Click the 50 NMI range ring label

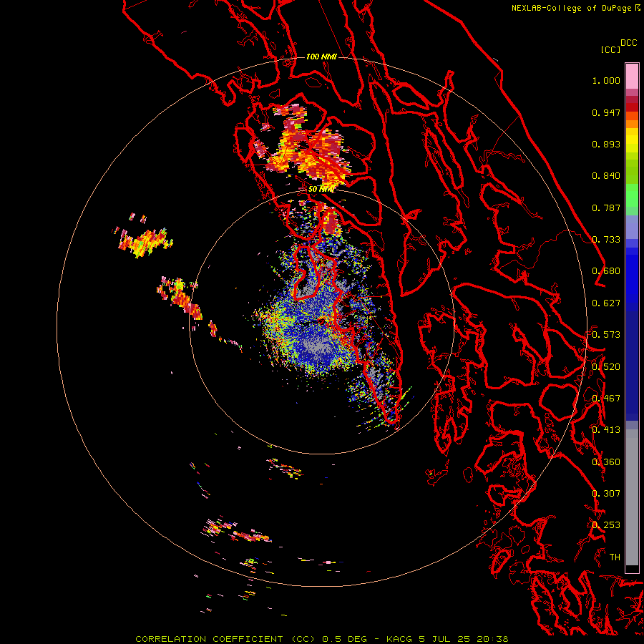click(321, 190)
